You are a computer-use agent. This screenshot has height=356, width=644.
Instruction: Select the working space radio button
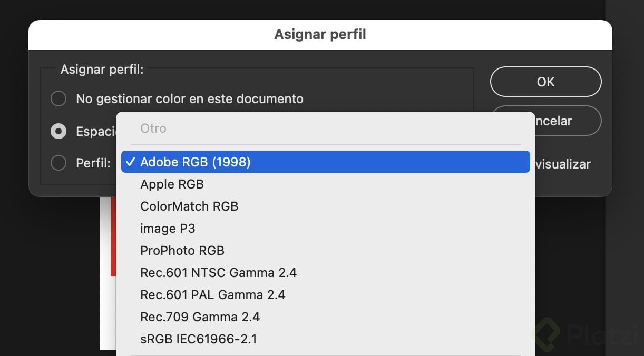coord(58,131)
